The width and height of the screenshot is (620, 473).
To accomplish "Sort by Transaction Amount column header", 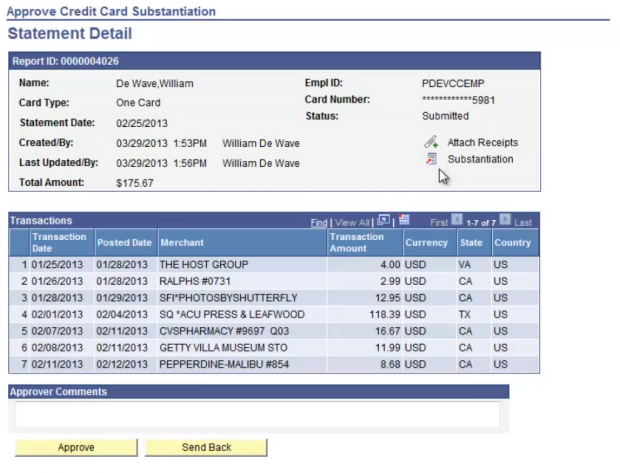I will click(x=356, y=243).
